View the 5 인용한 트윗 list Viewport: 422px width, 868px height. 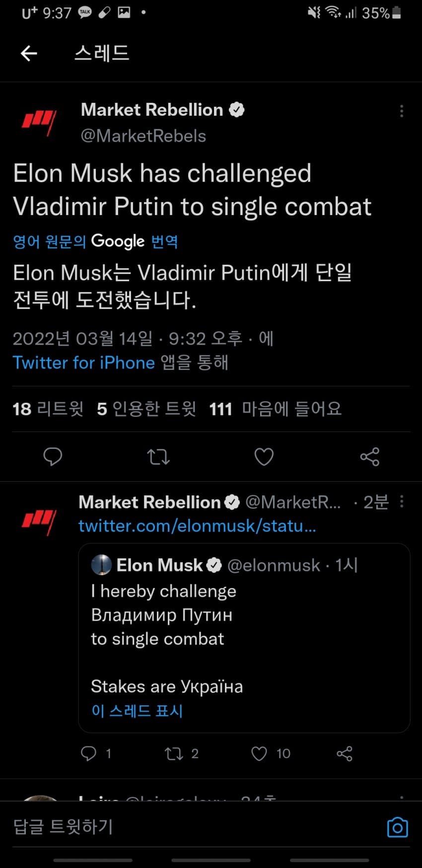pyautogui.click(x=146, y=409)
